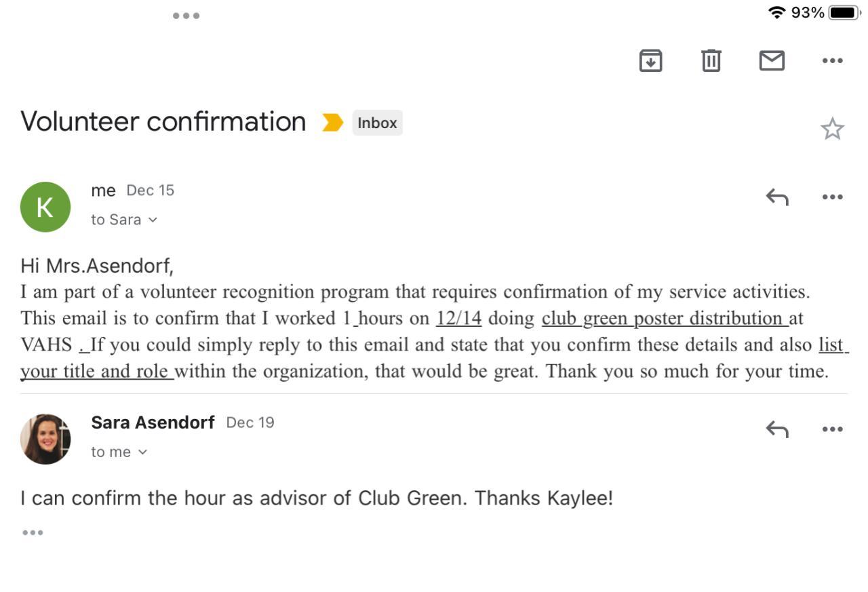The width and height of the screenshot is (868, 592).
Task: Tap the battery status indicator
Action: click(x=844, y=12)
